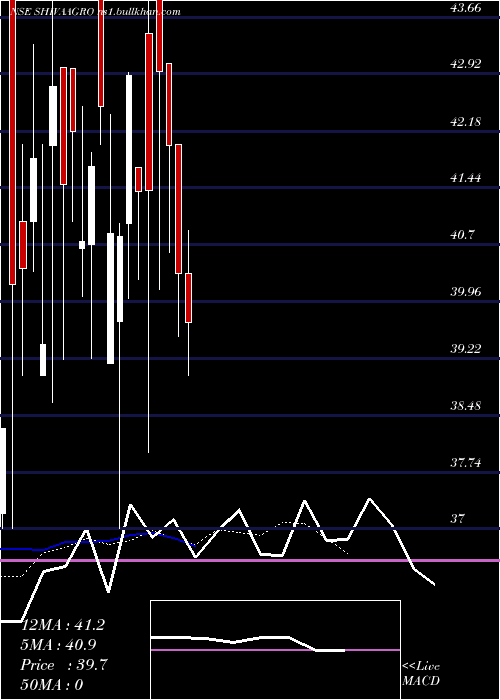Click the last red candlestick near 39.96

pyautogui.click(x=188, y=298)
